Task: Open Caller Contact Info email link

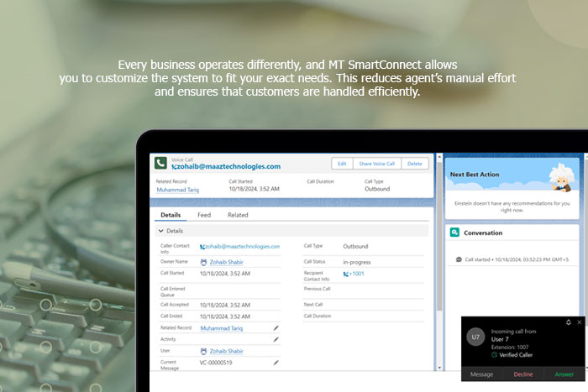Action: pos(242,247)
